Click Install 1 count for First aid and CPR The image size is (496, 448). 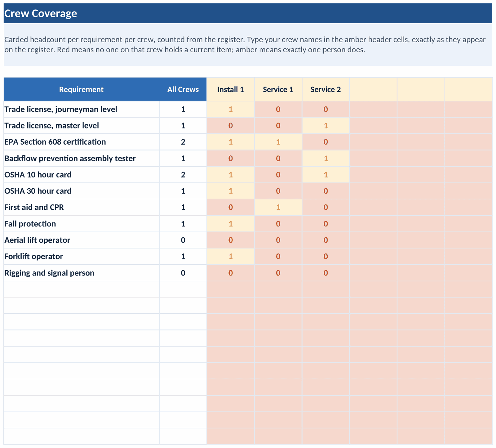click(231, 207)
